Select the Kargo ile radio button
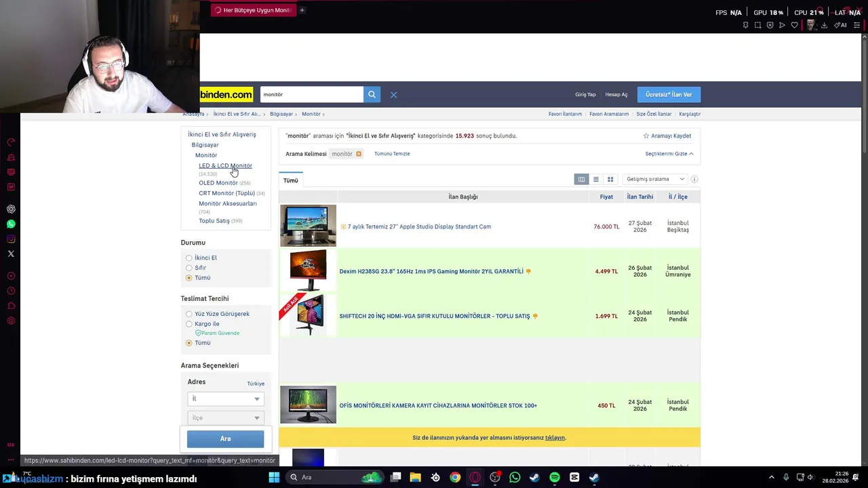 [x=189, y=324]
